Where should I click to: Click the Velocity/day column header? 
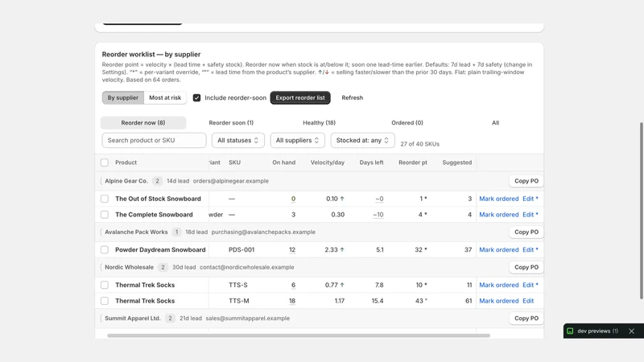tap(328, 162)
